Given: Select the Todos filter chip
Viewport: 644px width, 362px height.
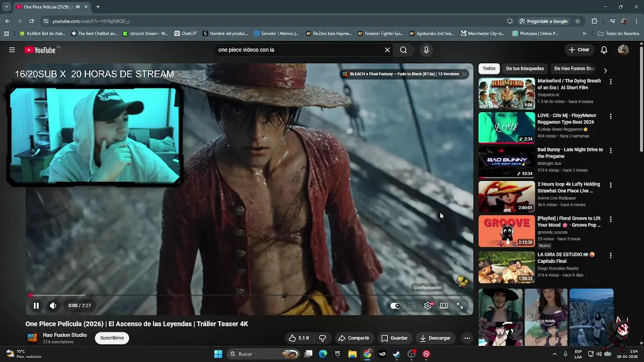Looking at the screenshot, I should 489,68.
